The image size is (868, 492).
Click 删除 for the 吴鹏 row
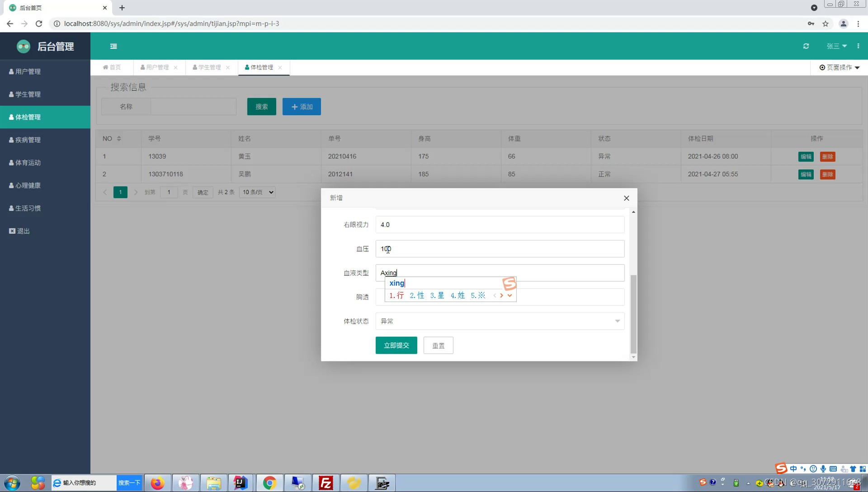(828, 174)
